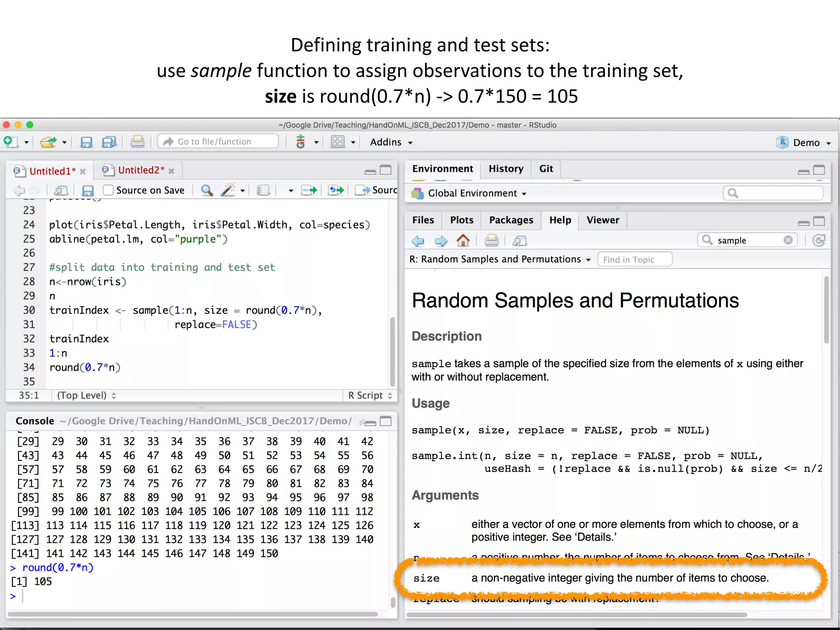Show editor in new window icon

click(61, 190)
